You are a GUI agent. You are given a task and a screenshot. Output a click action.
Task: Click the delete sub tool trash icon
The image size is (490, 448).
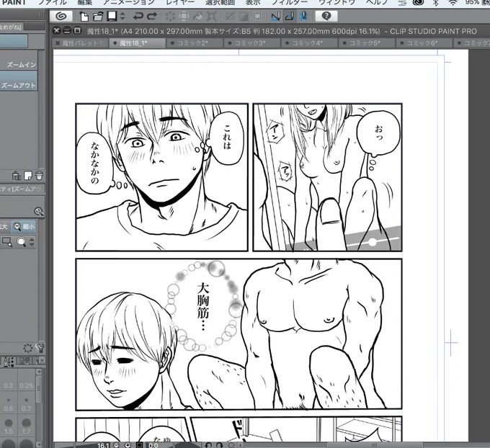40,176
